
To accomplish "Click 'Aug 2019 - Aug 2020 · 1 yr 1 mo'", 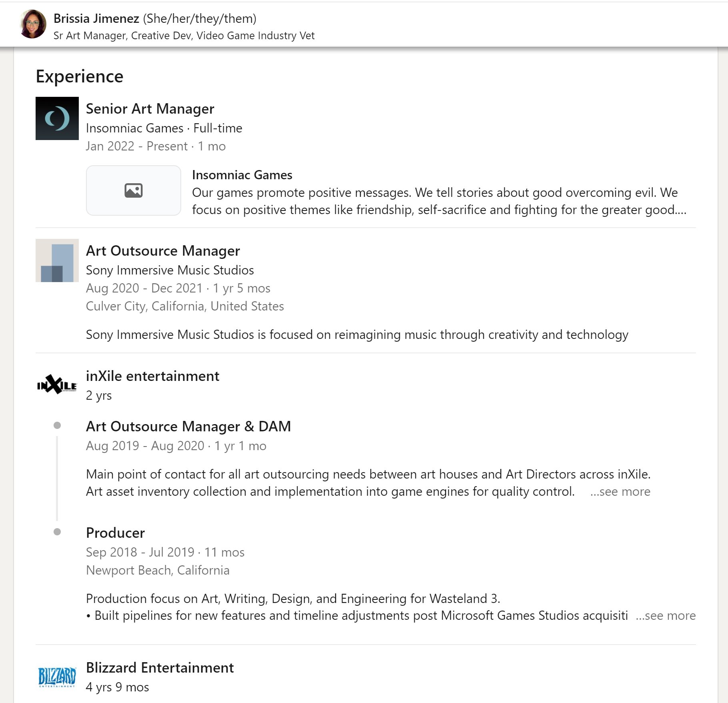I will tap(176, 446).
